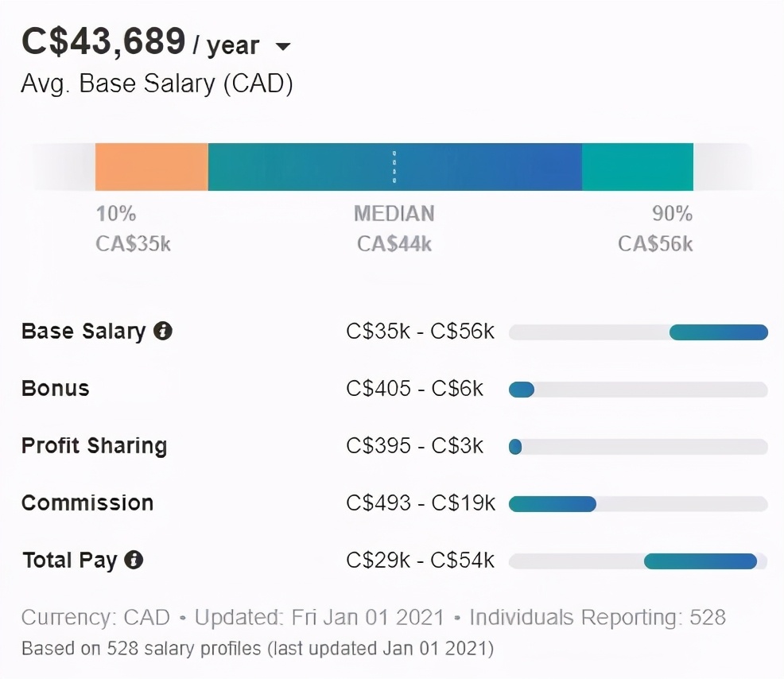The image size is (784, 679).
Task: Click the C$43,689 average salary figure
Action: (103, 41)
